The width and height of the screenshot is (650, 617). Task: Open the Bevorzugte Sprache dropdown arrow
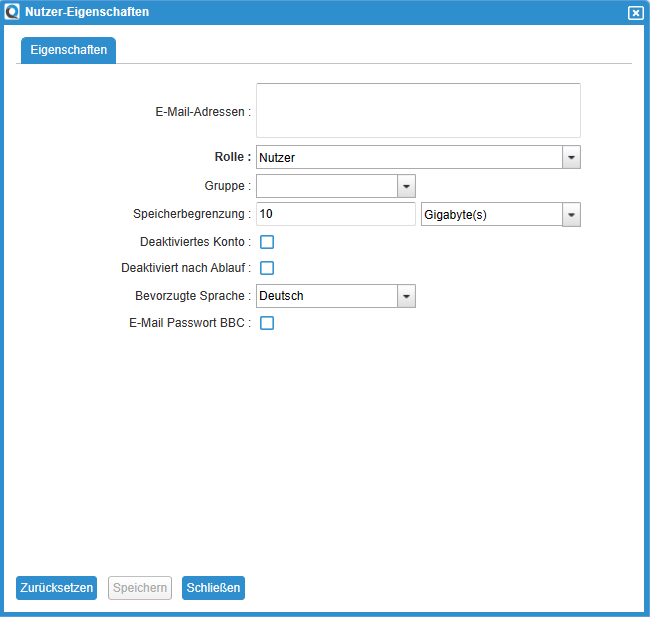coord(406,296)
